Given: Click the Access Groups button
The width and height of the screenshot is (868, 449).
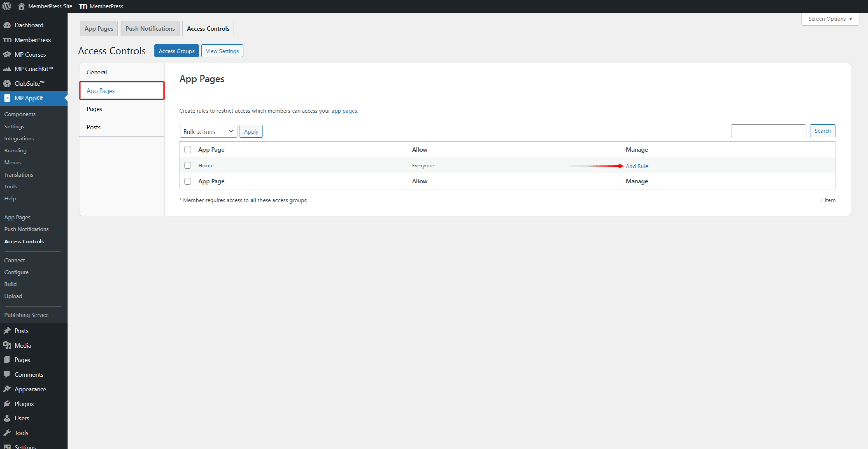Looking at the screenshot, I should point(176,51).
